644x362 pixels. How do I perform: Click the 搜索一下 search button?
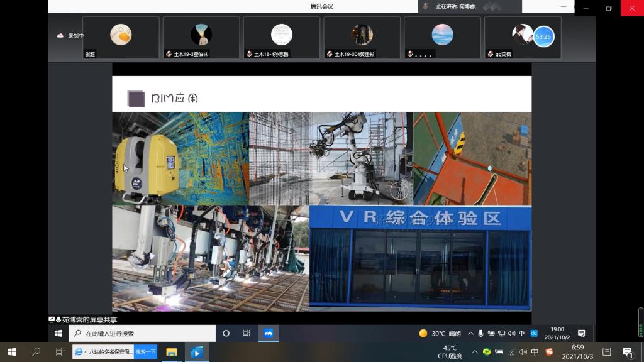point(145,352)
